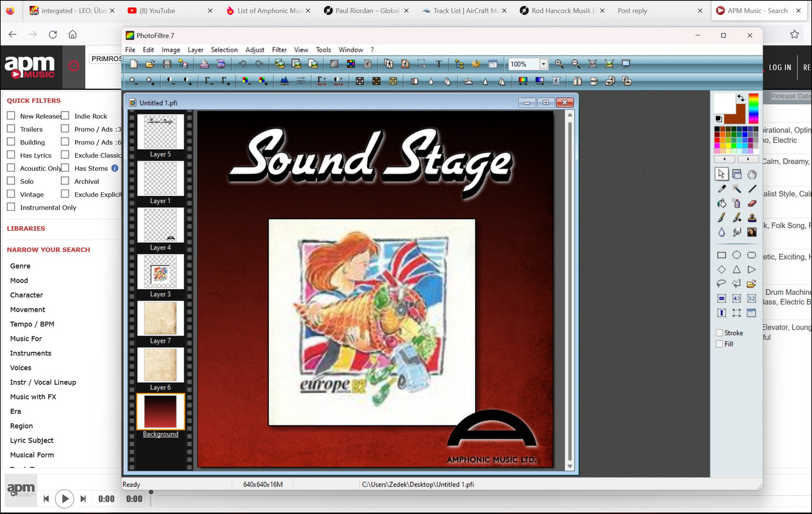Open the Filter menu

pos(279,49)
